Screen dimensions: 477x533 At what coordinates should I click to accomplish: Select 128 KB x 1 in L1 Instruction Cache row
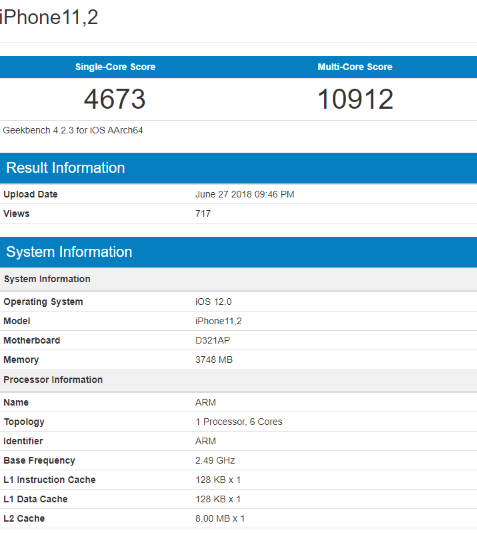(218, 480)
